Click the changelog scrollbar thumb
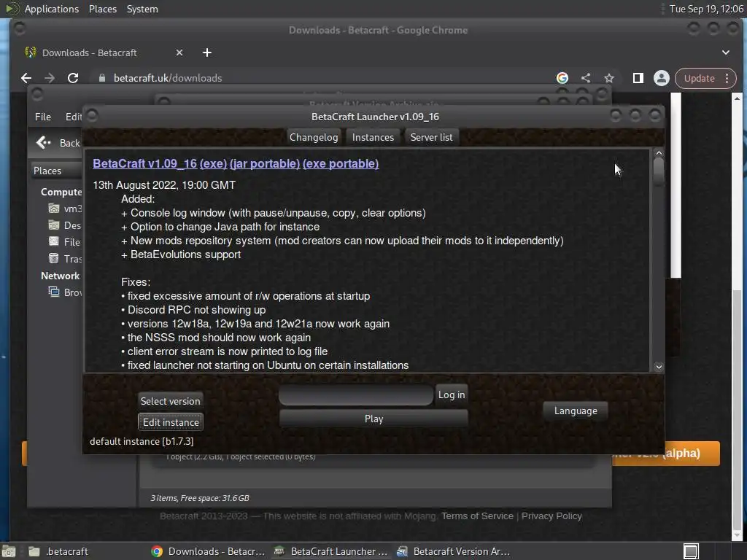Screen dimensions: 747x560 (659, 172)
